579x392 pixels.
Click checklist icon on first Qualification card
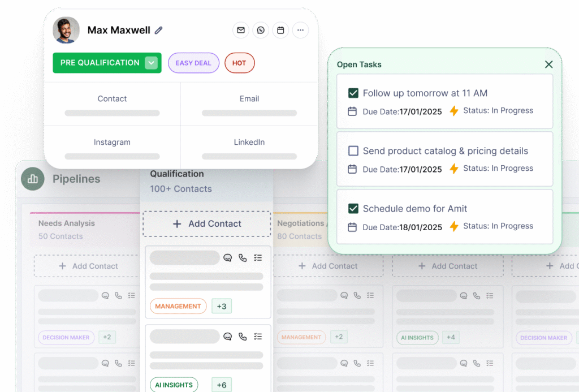pyautogui.click(x=258, y=258)
